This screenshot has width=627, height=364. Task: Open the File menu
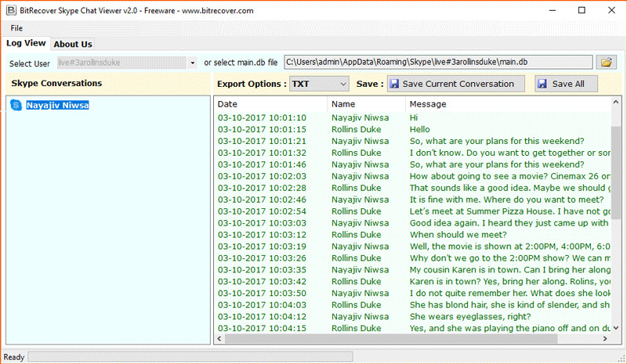16,28
